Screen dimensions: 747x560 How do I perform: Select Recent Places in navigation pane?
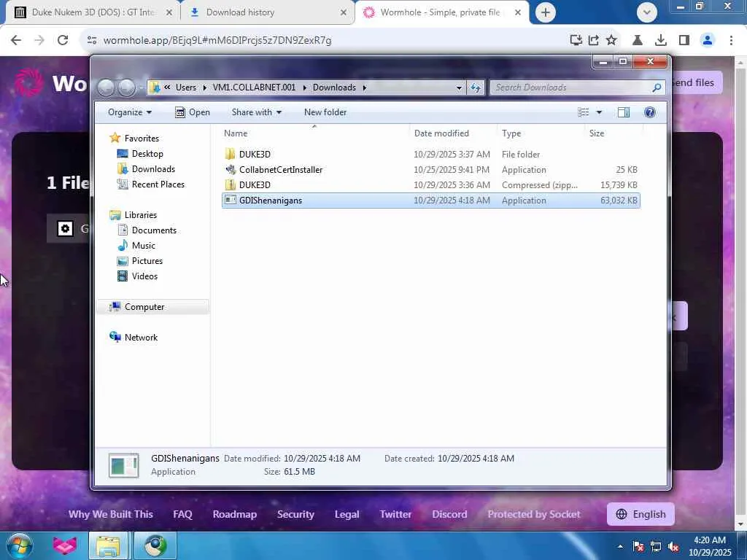[x=158, y=184]
